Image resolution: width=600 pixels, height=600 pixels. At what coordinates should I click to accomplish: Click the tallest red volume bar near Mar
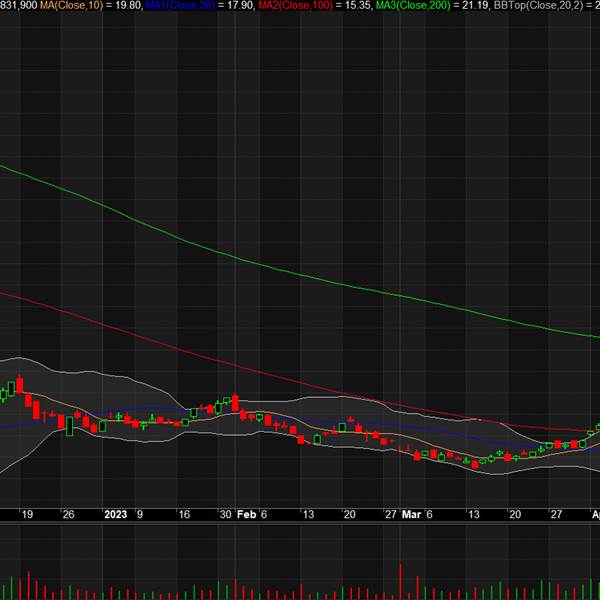401,582
